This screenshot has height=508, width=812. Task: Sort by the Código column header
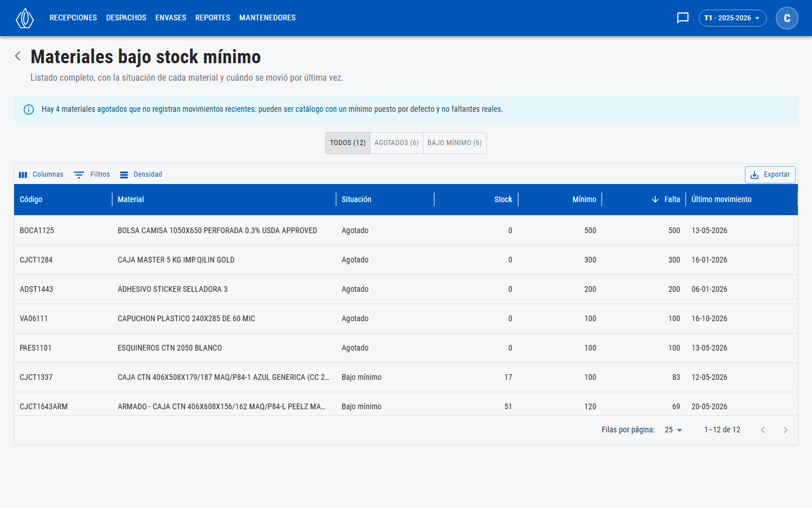(31, 199)
